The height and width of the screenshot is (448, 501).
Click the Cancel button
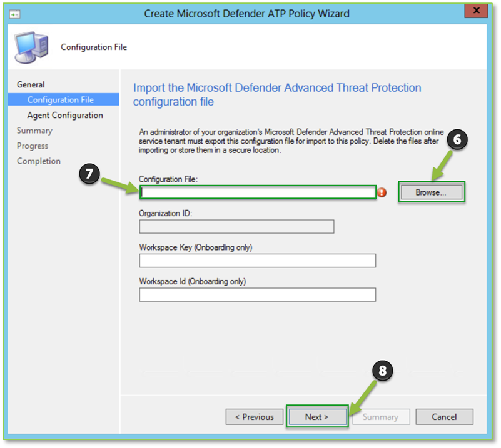[444, 417]
